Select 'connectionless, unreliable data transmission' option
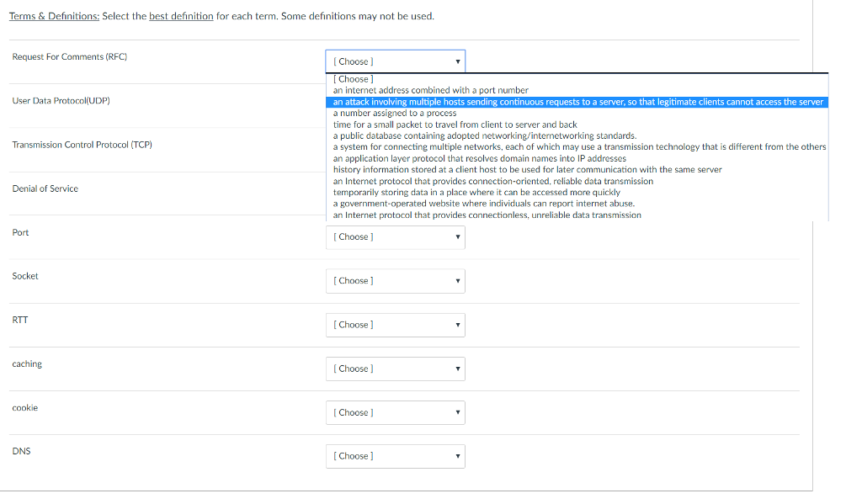 tap(577, 215)
